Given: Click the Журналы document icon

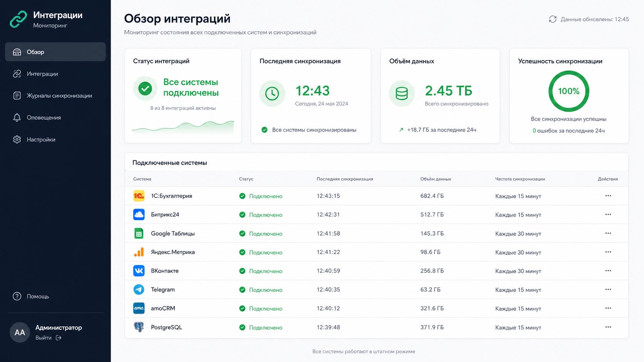Looking at the screenshot, I should point(17,96).
